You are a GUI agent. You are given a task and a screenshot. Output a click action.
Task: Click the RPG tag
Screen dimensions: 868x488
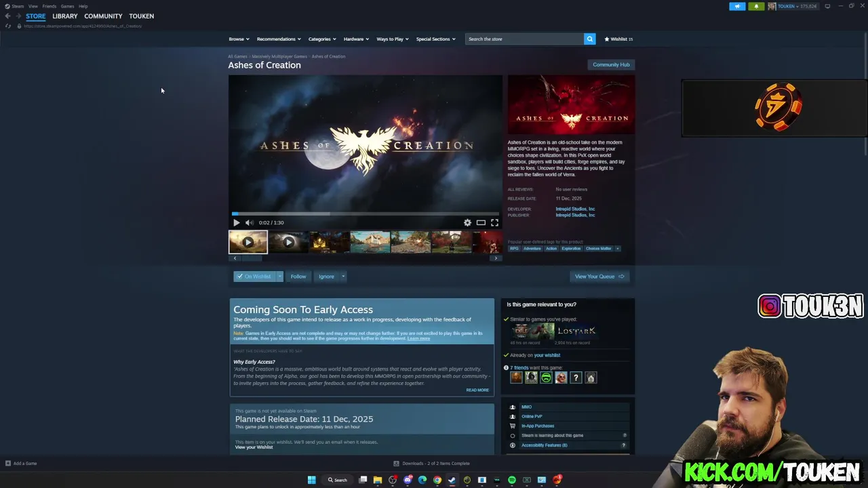pos(514,249)
